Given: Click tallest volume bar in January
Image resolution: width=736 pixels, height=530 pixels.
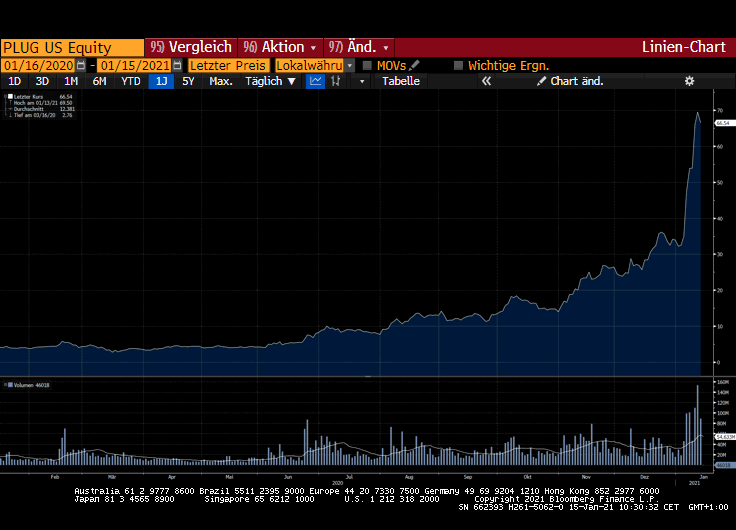Looking at the screenshot, I should 698,425.
